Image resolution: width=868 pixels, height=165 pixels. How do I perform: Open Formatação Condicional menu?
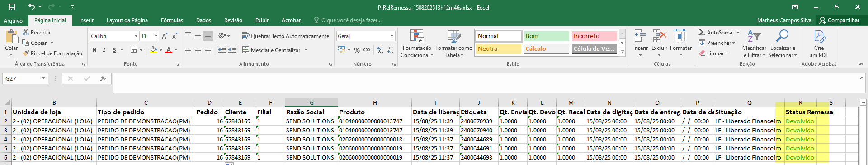pos(417,44)
